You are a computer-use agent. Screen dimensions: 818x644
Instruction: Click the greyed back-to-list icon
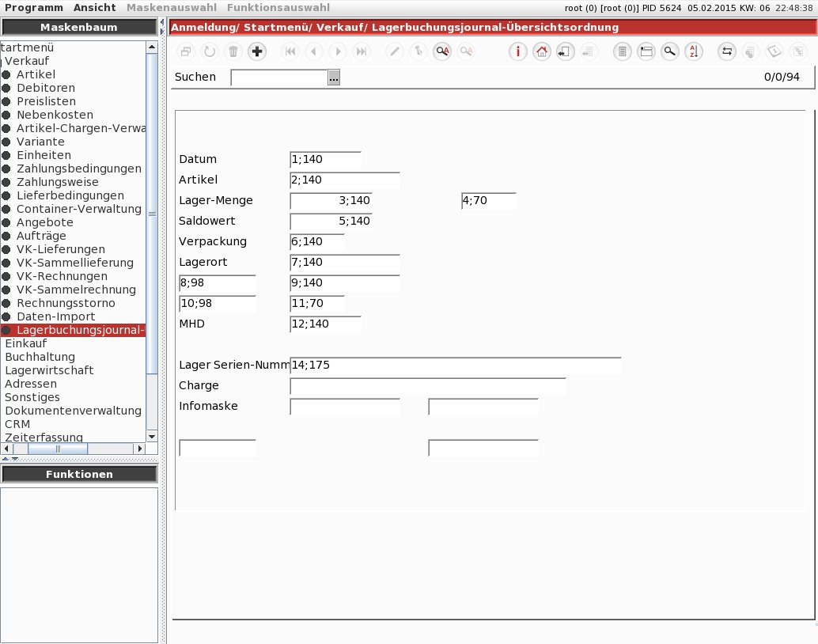[589, 51]
